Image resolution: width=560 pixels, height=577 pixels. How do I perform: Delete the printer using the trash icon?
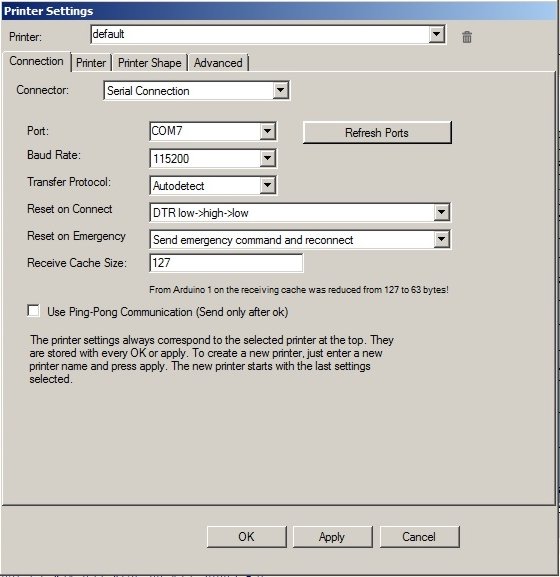pyautogui.click(x=467, y=37)
